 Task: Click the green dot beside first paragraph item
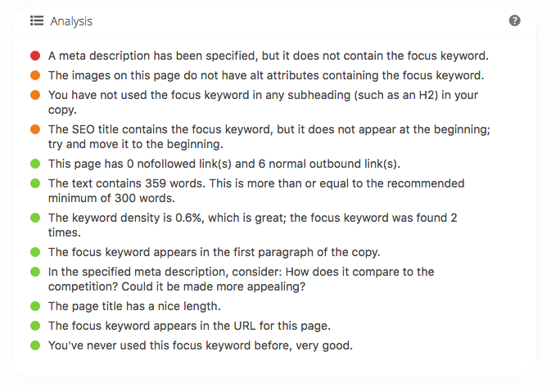pyautogui.click(x=35, y=252)
